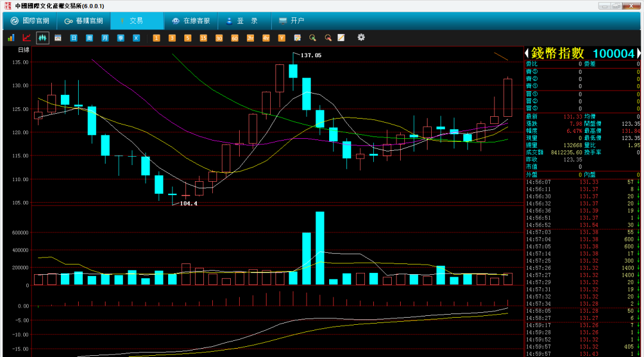
Task: Click the calendar icon in toolbar
Action: [58, 38]
